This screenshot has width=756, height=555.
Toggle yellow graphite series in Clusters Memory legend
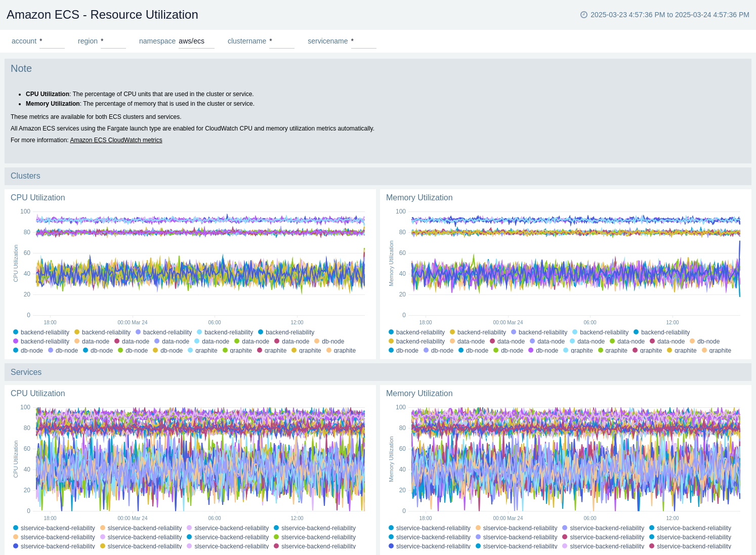tap(682, 351)
